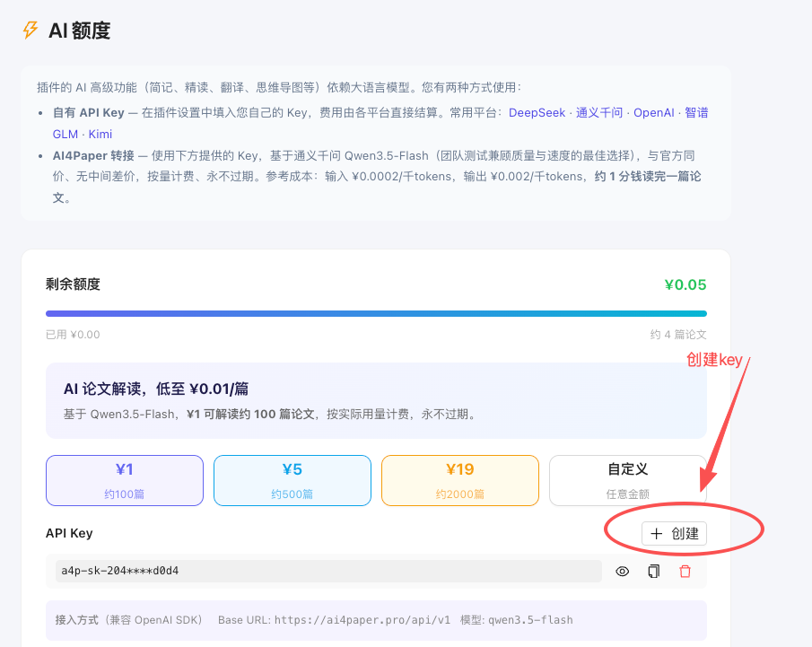
Task: Click the plus 创建 button
Action: click(x=674, y=534)
